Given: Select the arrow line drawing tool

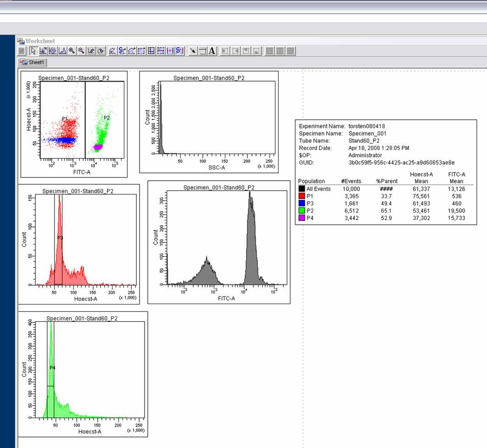Looking at the screenshot, I should (193, 51).
